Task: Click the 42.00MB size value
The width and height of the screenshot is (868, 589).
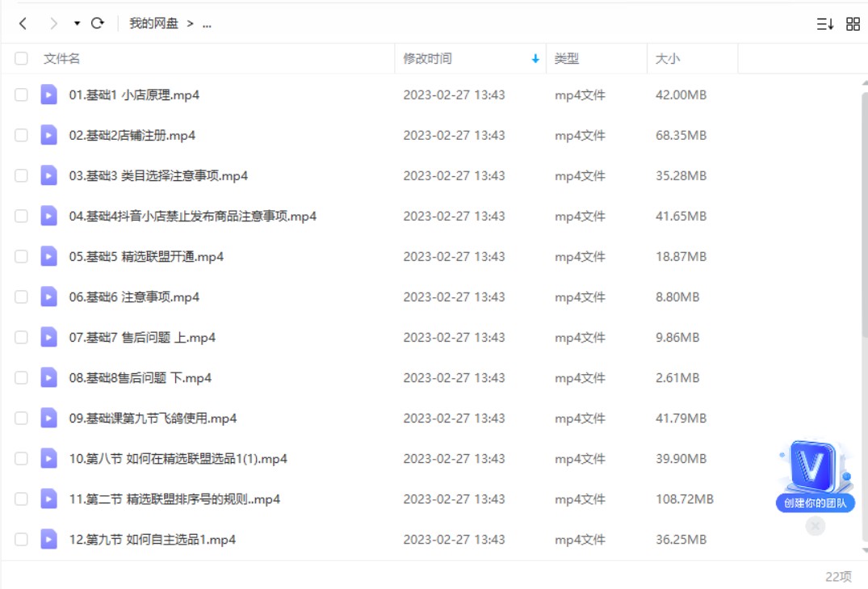Action: [681, 95]
